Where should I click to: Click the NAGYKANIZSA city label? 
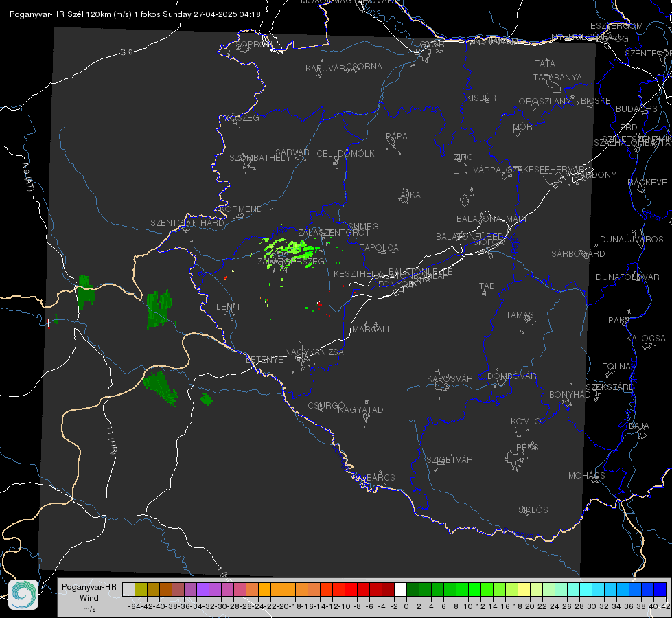(314, 352)
